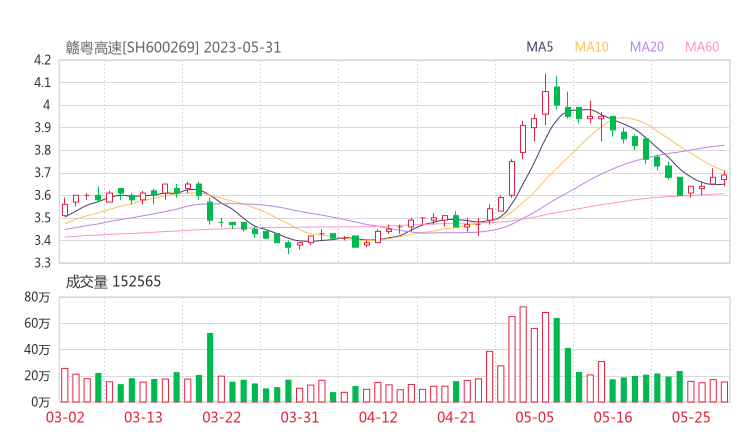The height and width of the screenshot is (440, 740).
Task: Click the 成交量 152565 volume label
Action: pyautogui.click(x=113, y=282)
